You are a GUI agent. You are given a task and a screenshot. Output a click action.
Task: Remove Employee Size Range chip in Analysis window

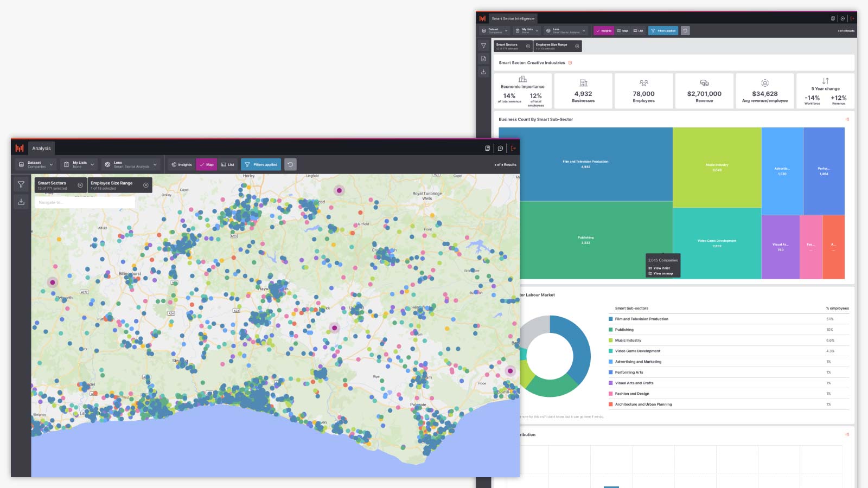point(145,185)
